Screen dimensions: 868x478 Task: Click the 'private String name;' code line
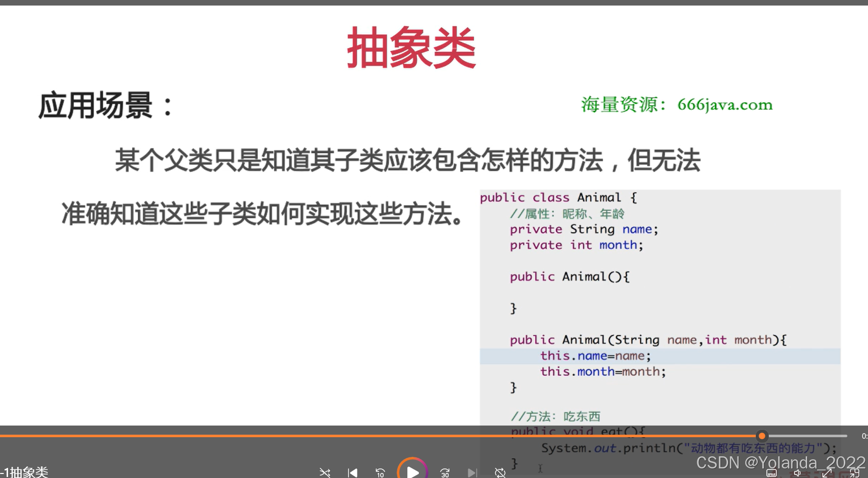pyautogui.click(x=584, y=229)
